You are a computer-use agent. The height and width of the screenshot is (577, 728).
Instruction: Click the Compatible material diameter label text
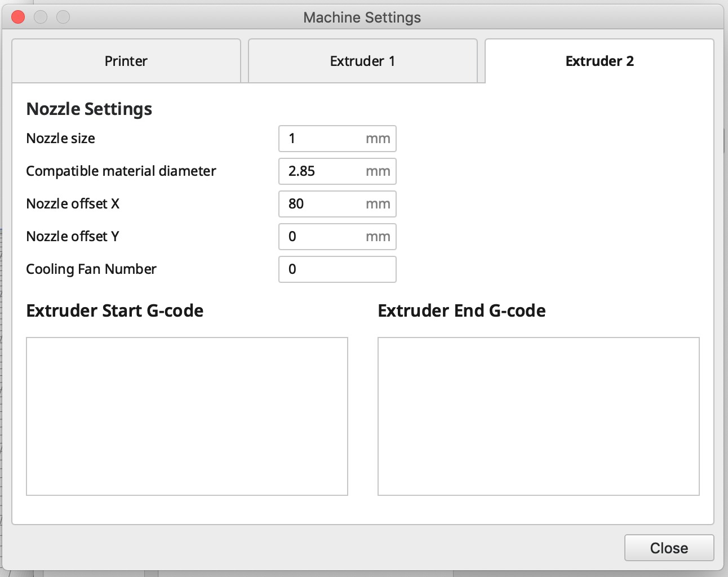click(121, 171)
